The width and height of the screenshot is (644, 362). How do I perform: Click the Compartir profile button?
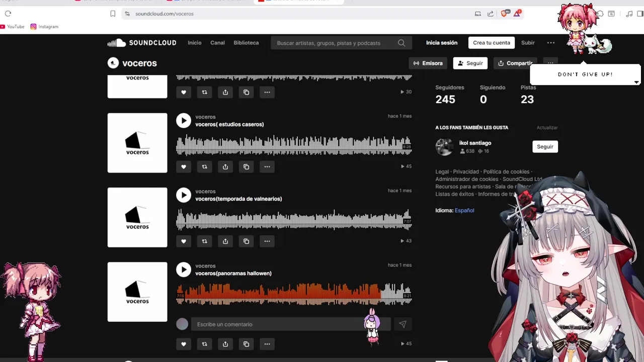(515, 63)
